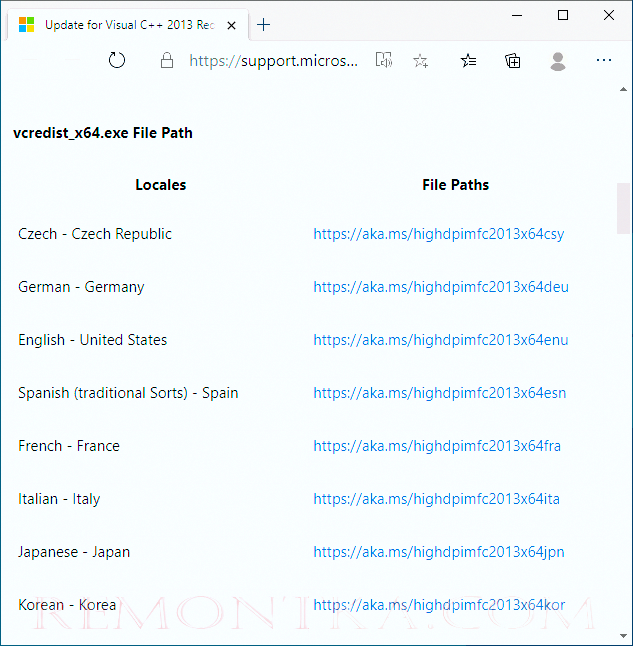Viewport: 633px width, 646px height.
Task: Add this page to favorites (star plus)
Action: pyautogui.click(x=421, y=61)
